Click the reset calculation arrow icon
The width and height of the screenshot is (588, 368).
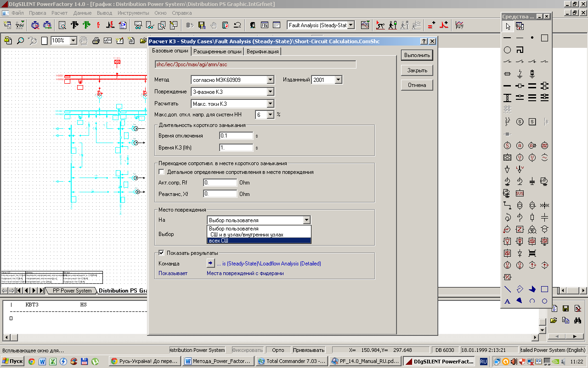pos(237,25)
